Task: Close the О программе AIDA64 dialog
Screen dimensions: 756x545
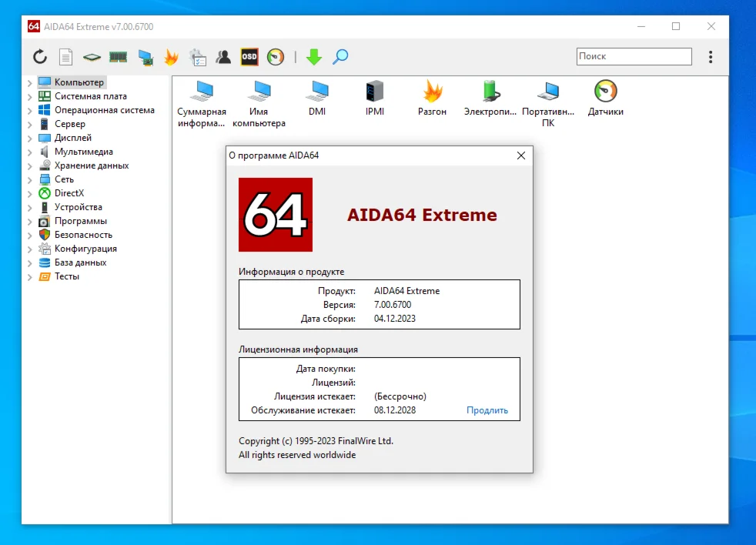Action: pyautogui.click(x=521, y=155)
